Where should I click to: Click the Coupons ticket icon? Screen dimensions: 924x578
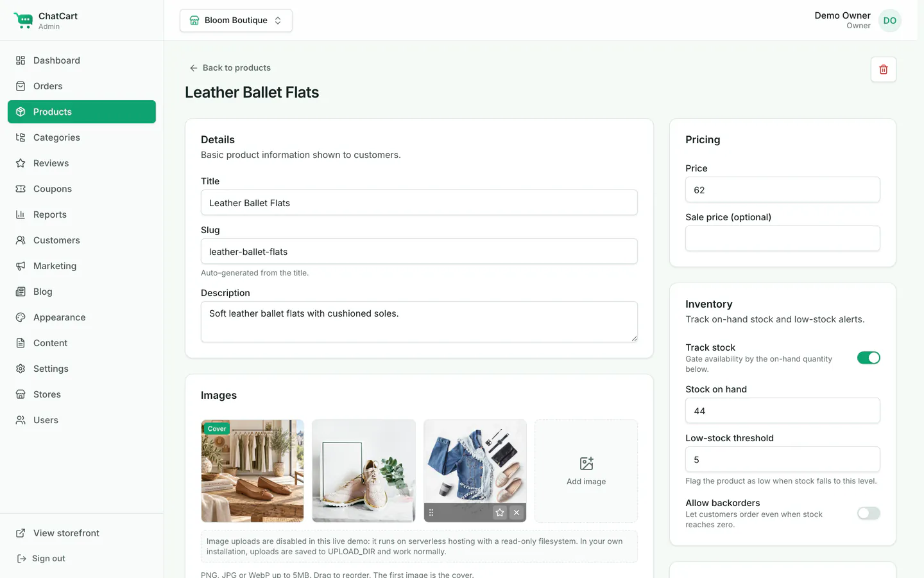tap(21, 189)
